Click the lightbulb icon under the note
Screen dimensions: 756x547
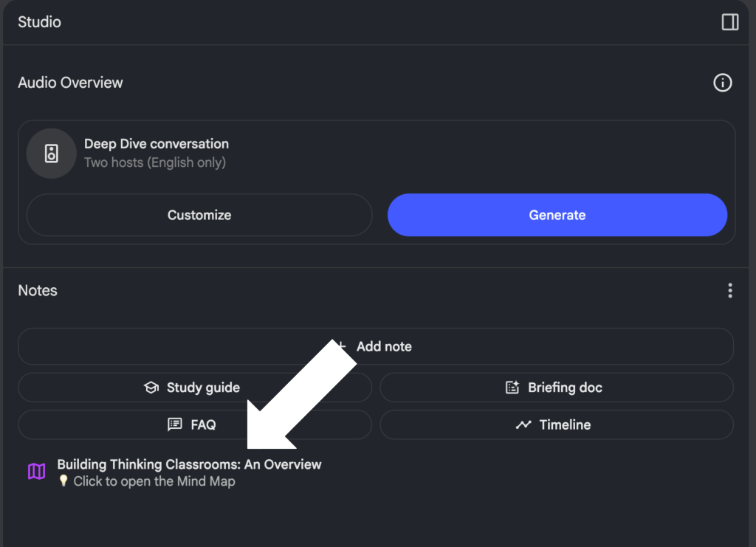[63, 481]
